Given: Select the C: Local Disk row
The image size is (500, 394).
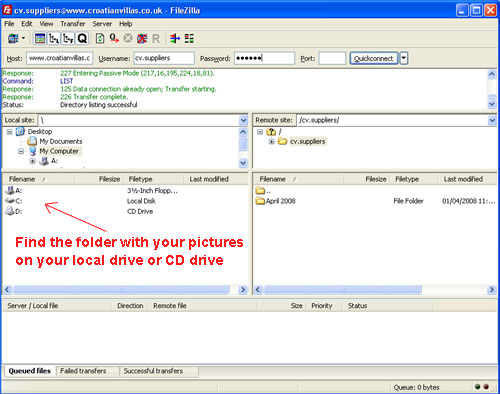Looking at the screenshot, I should (125, 201).
